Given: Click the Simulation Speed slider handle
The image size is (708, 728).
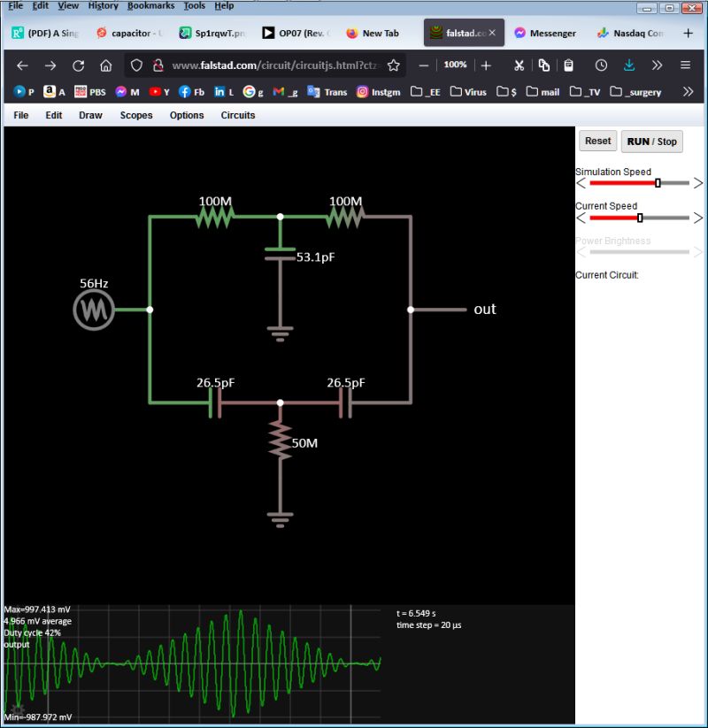Looking at the screenshot, I should [x=658, y=183].
